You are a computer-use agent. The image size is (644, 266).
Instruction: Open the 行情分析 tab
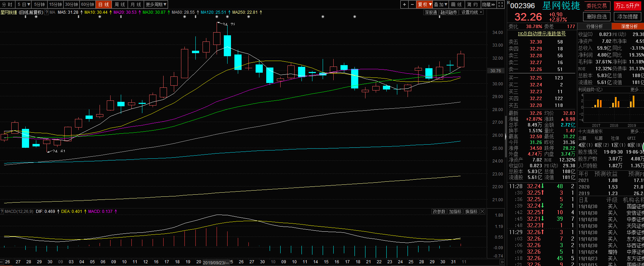pos(594,26)
